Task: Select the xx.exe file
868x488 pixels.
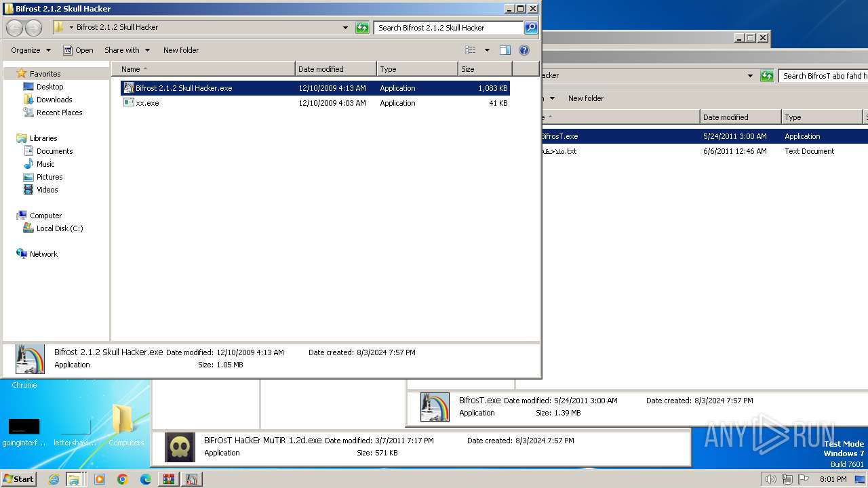Action: tap(315, 103)
